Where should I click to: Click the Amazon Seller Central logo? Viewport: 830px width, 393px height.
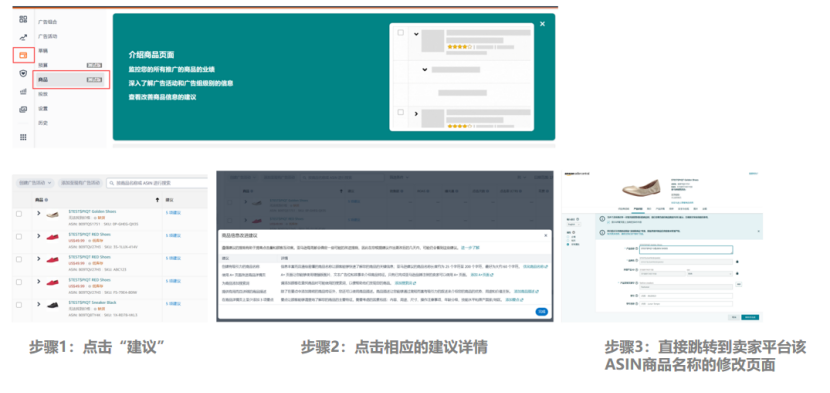(x=578, y=174)
